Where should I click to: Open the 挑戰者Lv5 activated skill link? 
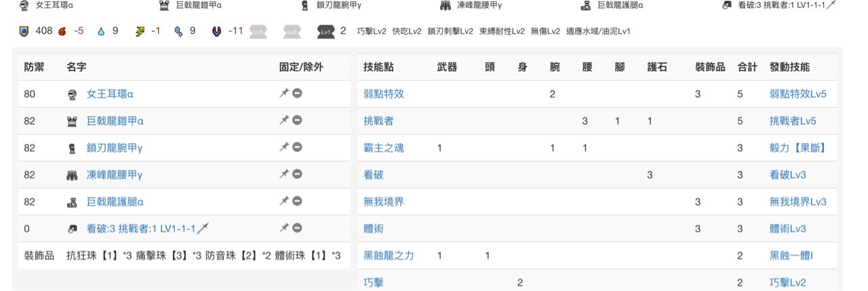click(x=793, y=121)
